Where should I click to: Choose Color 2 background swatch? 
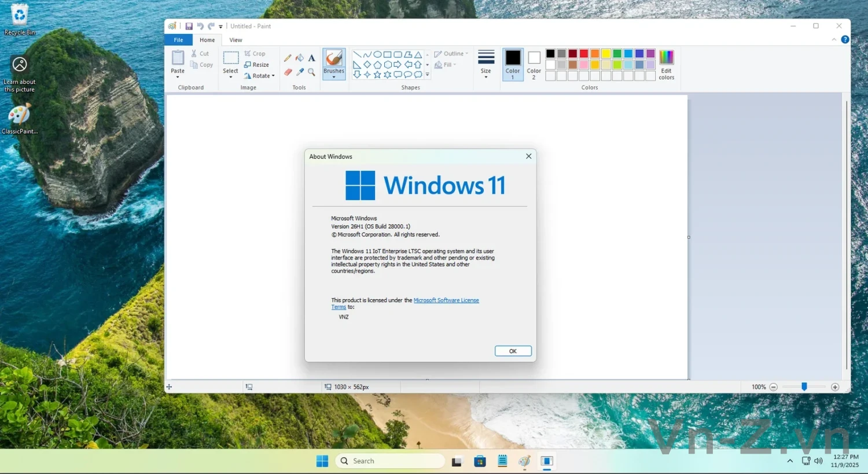[534, 64]
